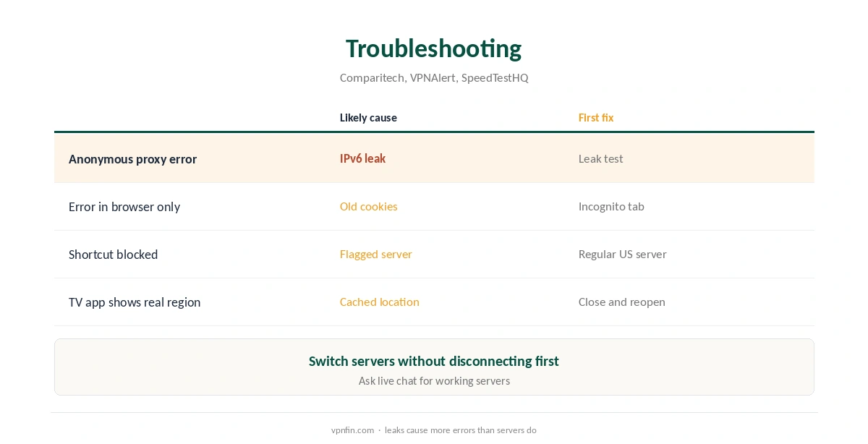Click the vpnfin.com footer text
The width and height of the screenshot is (868, 444).
coord(352,430)
